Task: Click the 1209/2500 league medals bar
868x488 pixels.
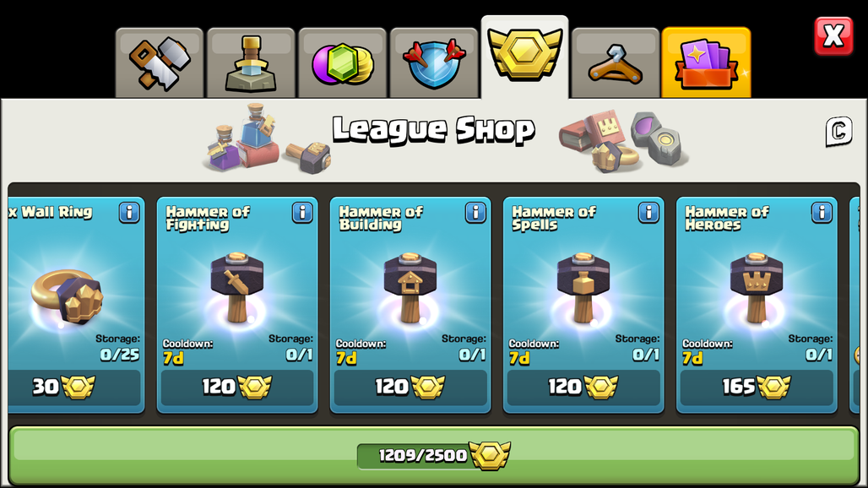Action: tap(434, 455)
